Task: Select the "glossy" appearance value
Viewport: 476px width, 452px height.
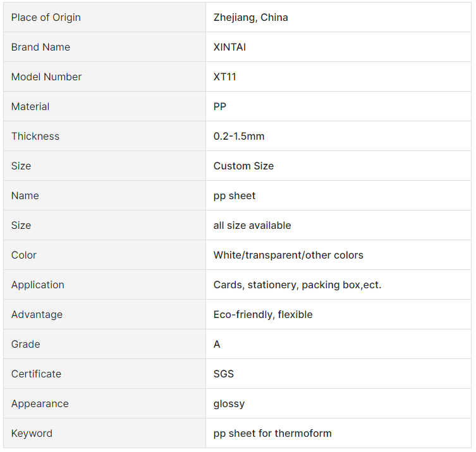Action: [229, 404]
